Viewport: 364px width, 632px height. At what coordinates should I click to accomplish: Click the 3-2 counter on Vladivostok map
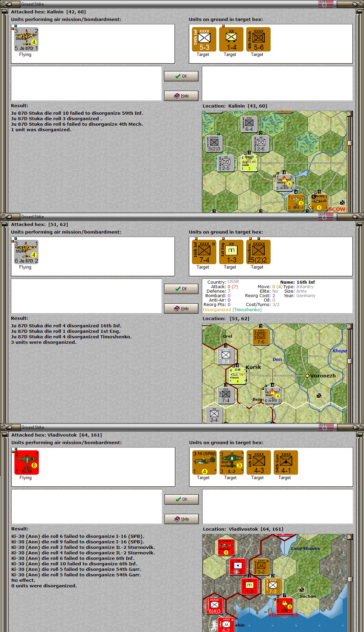click(x=261, y=567)
